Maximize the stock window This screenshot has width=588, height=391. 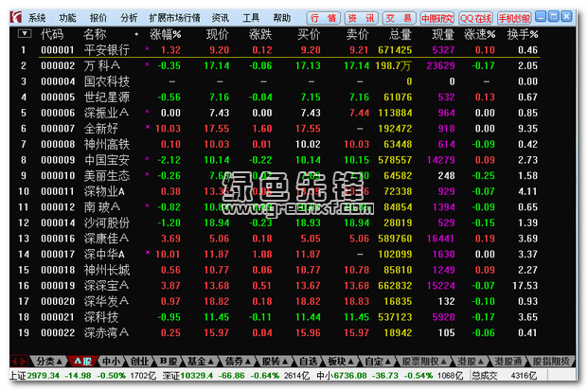point(554,16)
